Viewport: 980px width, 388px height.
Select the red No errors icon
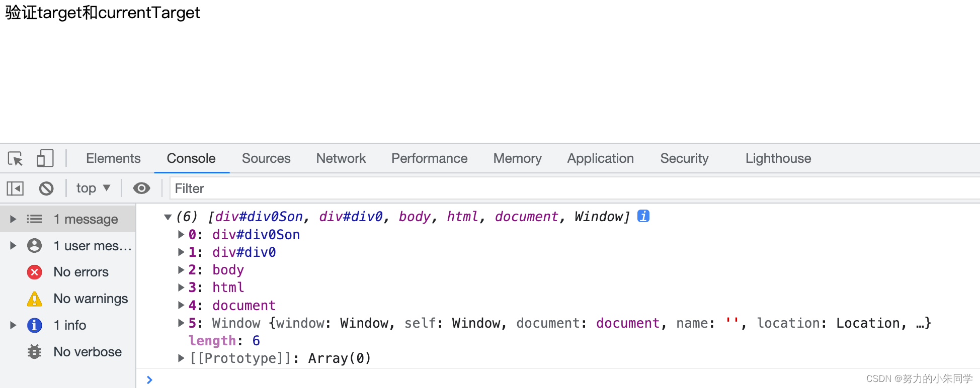click(x=34, y=272)
